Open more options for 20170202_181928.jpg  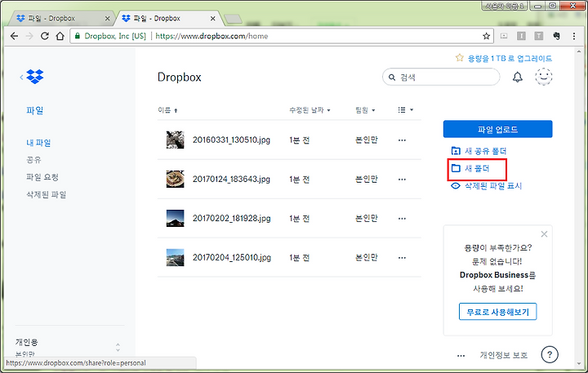[x=402, y=219]
